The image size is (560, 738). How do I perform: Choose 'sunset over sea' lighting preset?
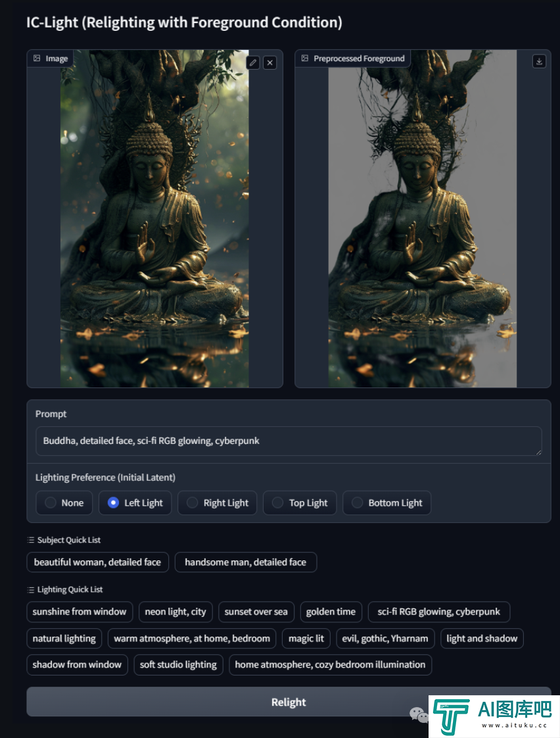[x=256, y=612]
